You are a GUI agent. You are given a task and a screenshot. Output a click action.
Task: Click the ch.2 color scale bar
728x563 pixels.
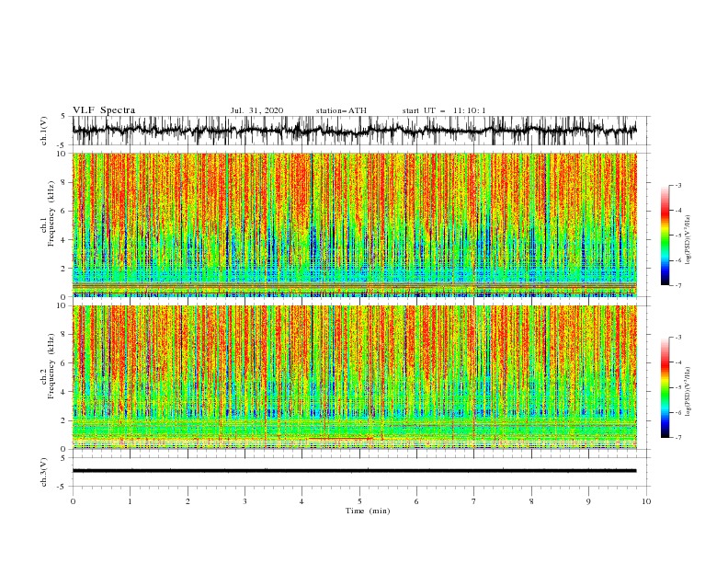(665, 387)
